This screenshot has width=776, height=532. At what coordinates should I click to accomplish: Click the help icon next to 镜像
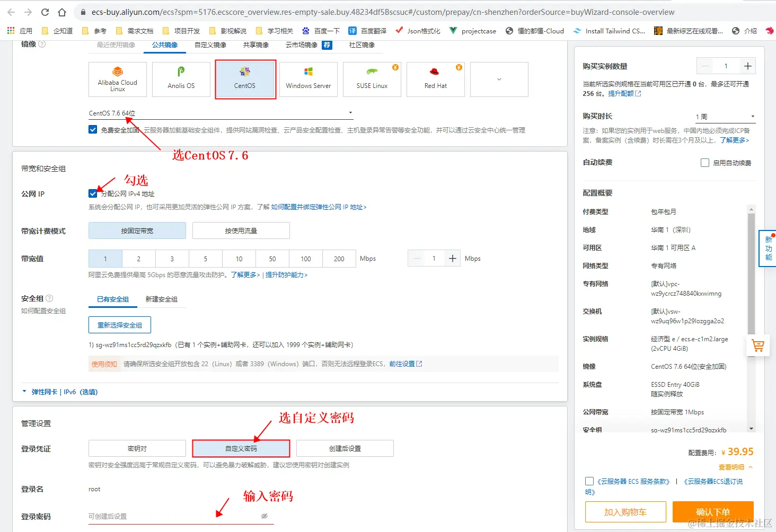pos(42,44)
